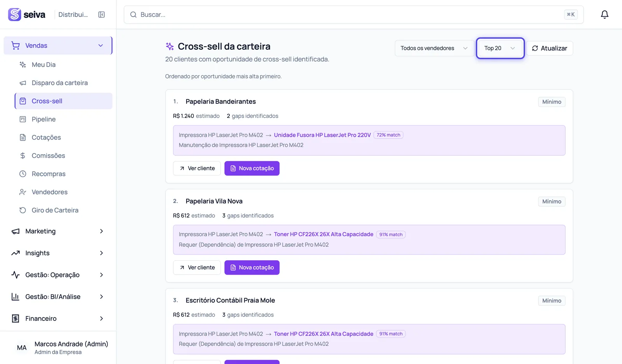The height and width of the screenshot is (364, 622).
Task: Click the Distribui... company name
Action: tap(73, 14)
